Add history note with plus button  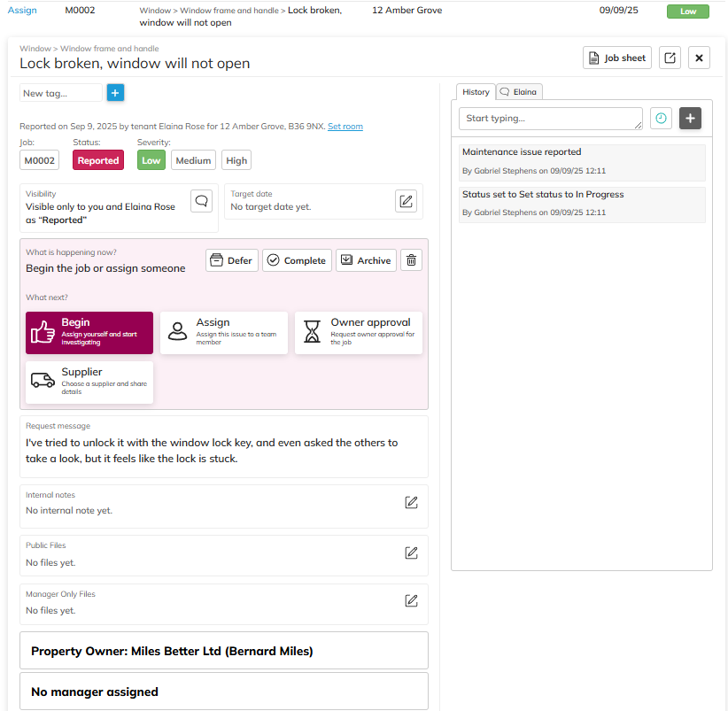click(x=690, y=119)
